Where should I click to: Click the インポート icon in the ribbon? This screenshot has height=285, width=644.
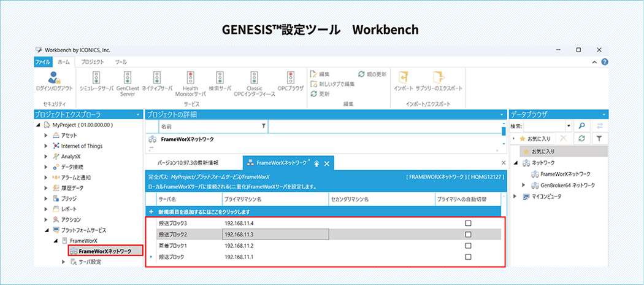[403, 77]
